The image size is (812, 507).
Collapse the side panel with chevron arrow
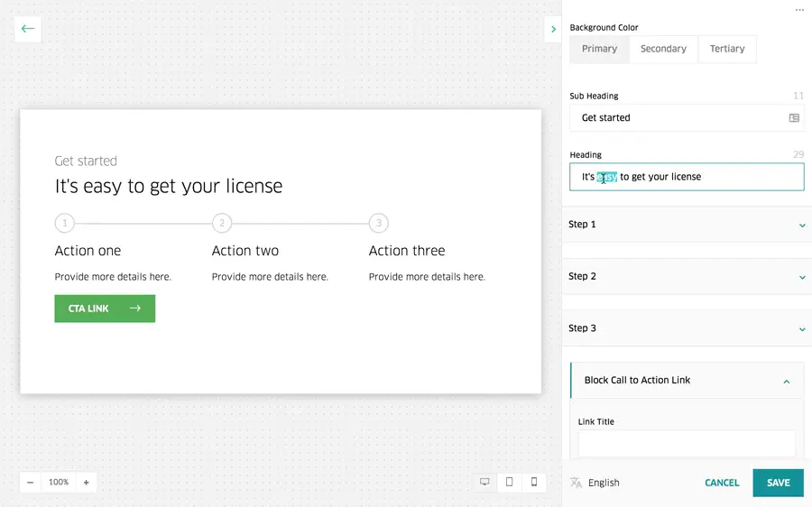[x=553, y=29]
